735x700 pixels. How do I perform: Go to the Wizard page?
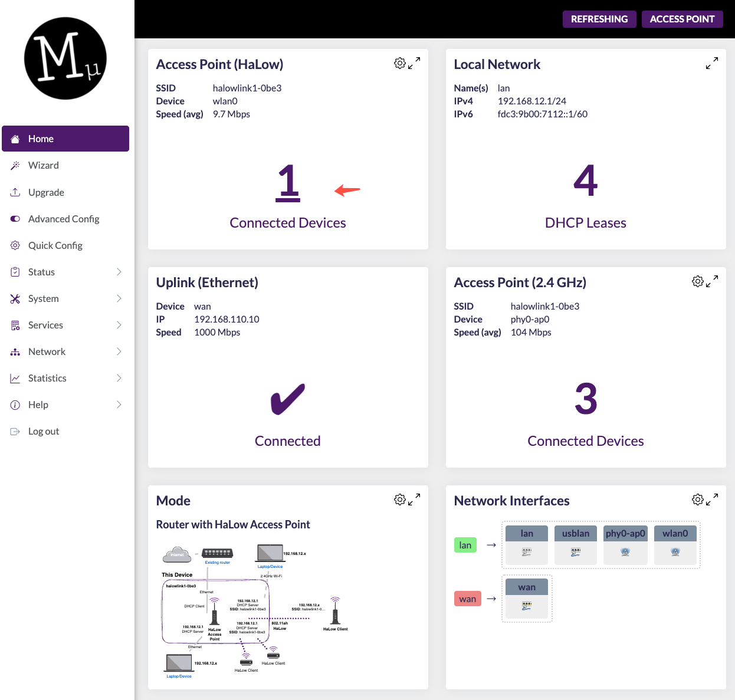[44, 165]
